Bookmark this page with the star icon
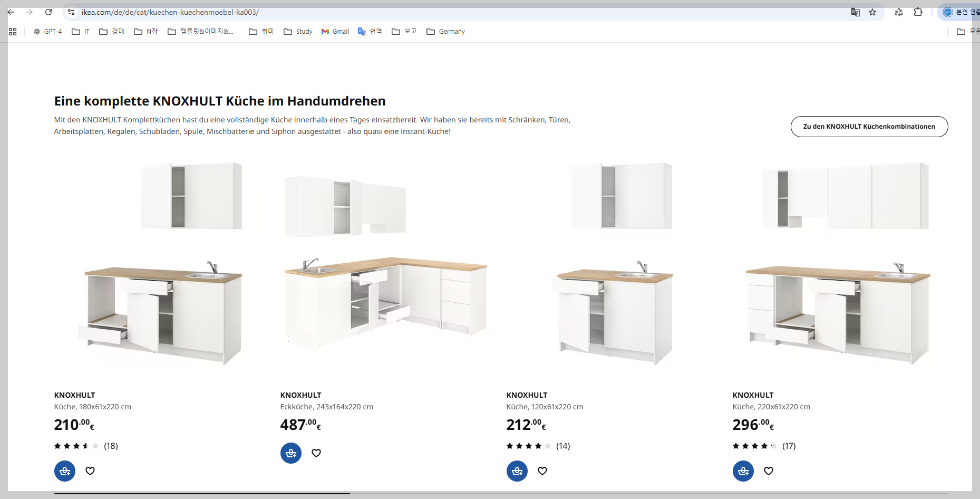Image resolution: width=980 pixels, height=499 pixels. [872, 12]
